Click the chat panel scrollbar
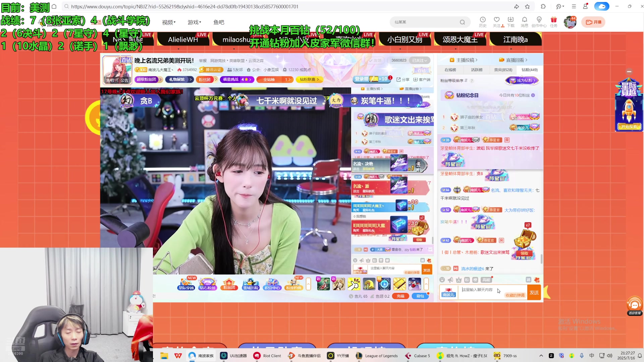The width and height of the screenshot is (644, 362). pyautogui.click(x=541, y=258)
